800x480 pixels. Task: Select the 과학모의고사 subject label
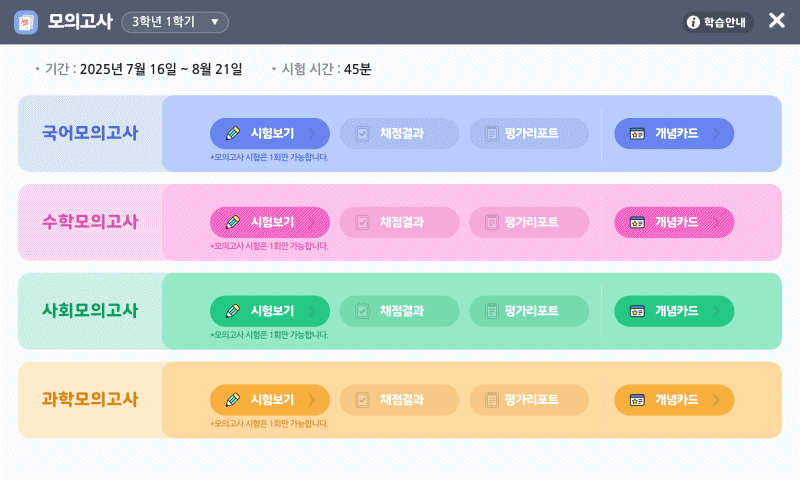[x=90, y=400]
